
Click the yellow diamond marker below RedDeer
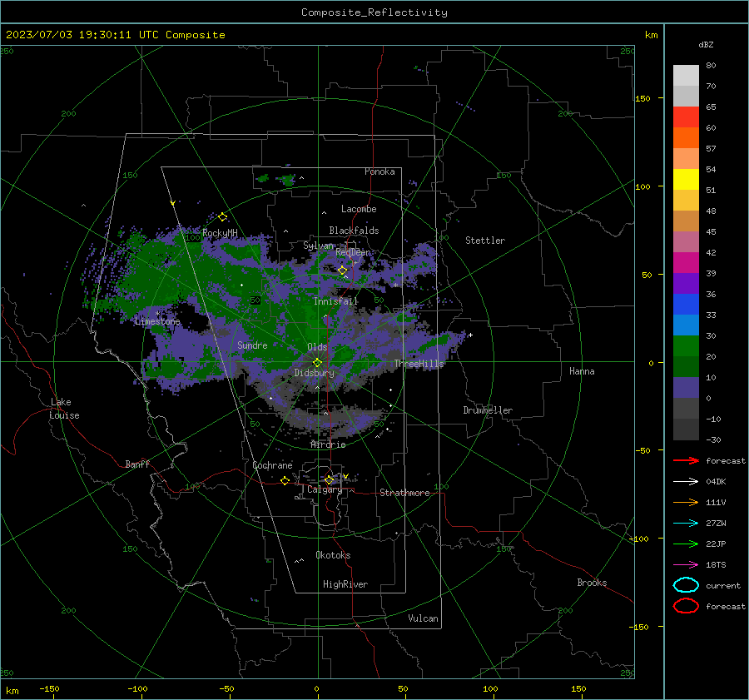[343, 271]
